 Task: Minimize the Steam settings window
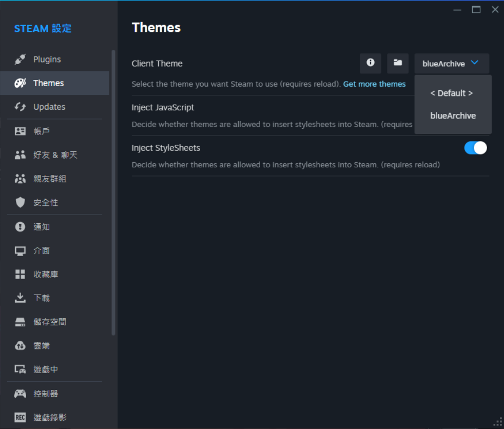pyautogui.click(x=457, y=10)
